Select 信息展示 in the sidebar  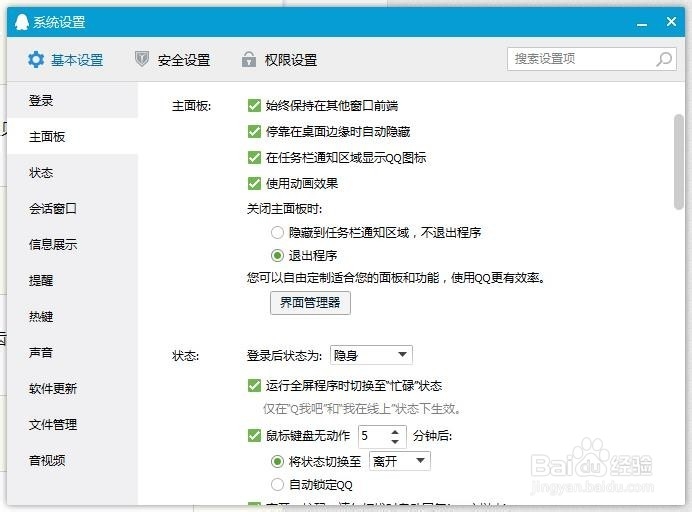(72, 245)
